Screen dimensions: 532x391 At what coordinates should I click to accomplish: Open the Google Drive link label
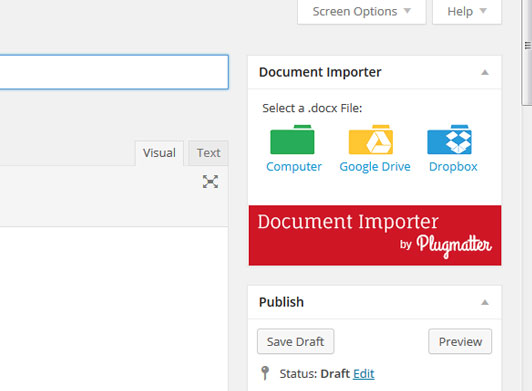click(x=375, y=167)
